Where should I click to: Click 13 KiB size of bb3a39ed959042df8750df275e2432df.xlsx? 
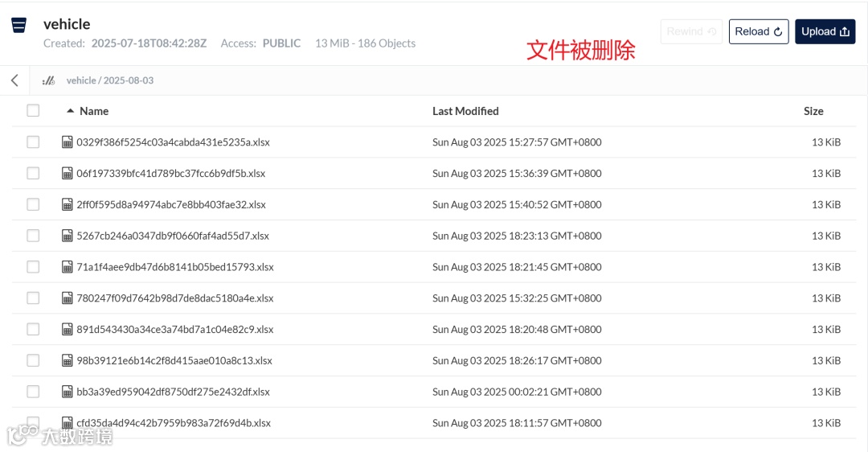click(x=826, y=392)
